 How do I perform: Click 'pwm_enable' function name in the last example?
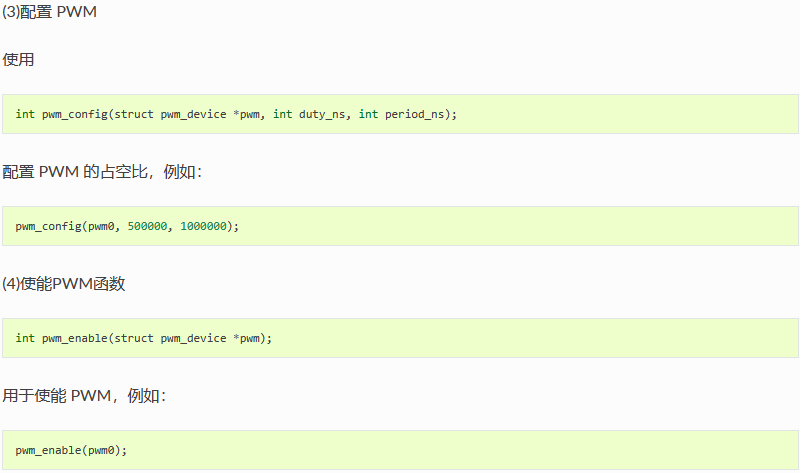pyautogui.click(x=48, y=450)
